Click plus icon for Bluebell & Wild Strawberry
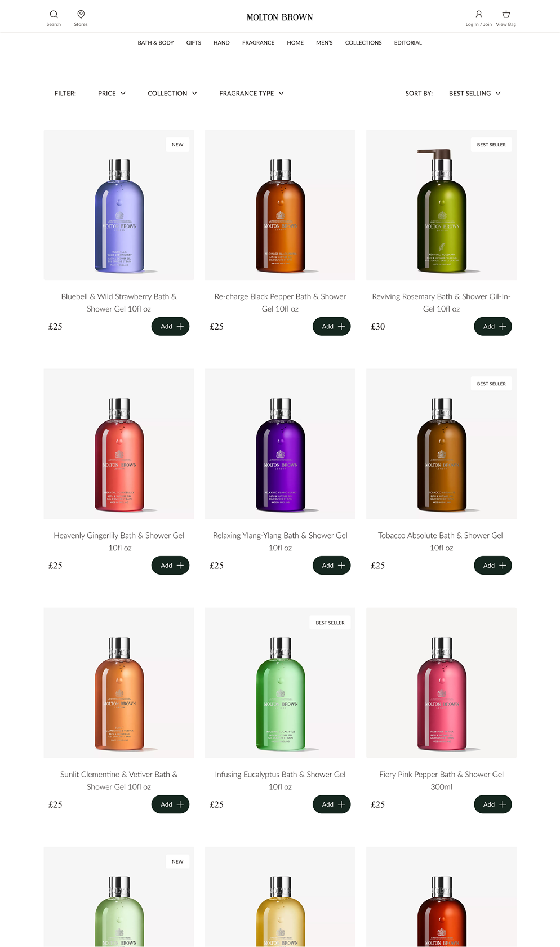Screen dimensions: 560x947 (x=180, y=327)
